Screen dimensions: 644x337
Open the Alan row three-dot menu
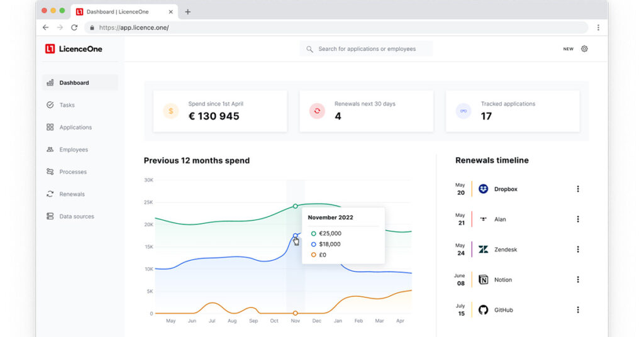coord(578,219)
